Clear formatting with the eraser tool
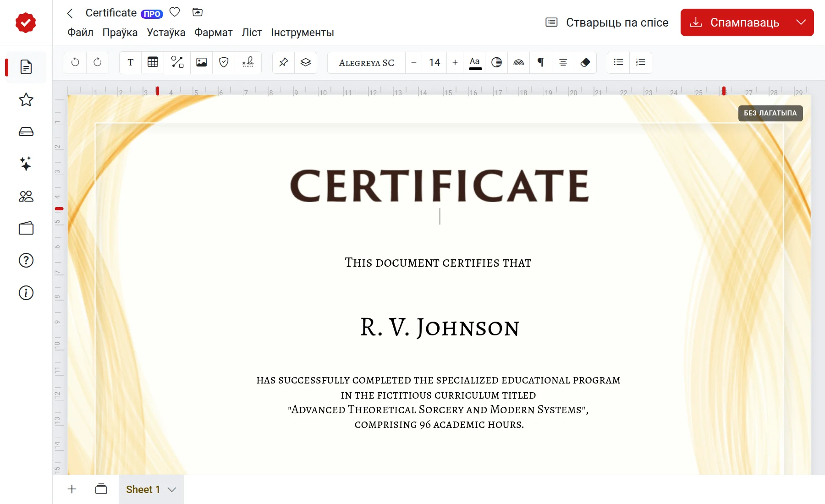The image size is (825, 504). click(x=585, y=62)
